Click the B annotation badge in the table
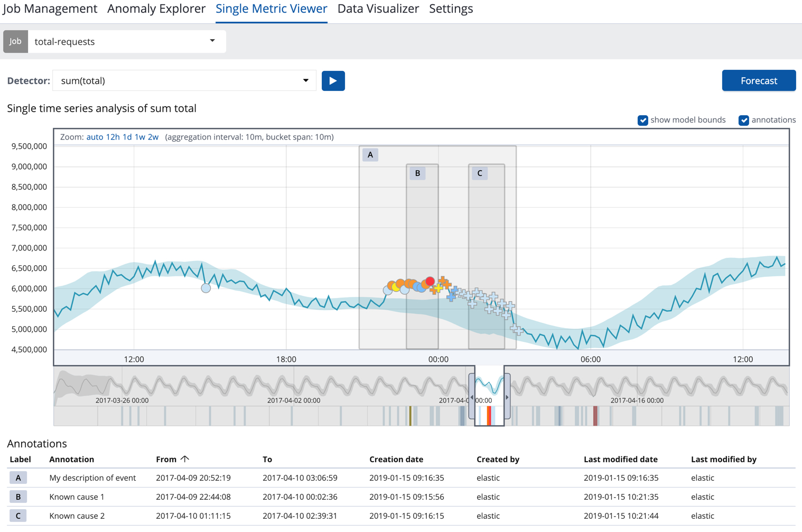 pos(18,497)
